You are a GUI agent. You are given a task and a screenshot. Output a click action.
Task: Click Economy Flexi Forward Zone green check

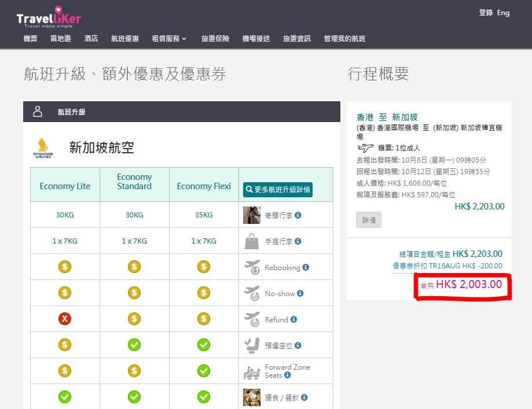point(204,371)
